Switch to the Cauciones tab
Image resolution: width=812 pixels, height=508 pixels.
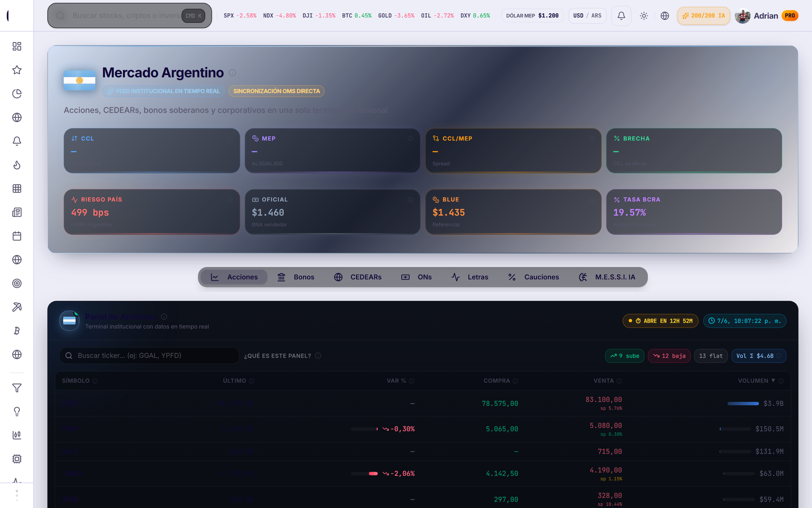(x=533, y=277)
